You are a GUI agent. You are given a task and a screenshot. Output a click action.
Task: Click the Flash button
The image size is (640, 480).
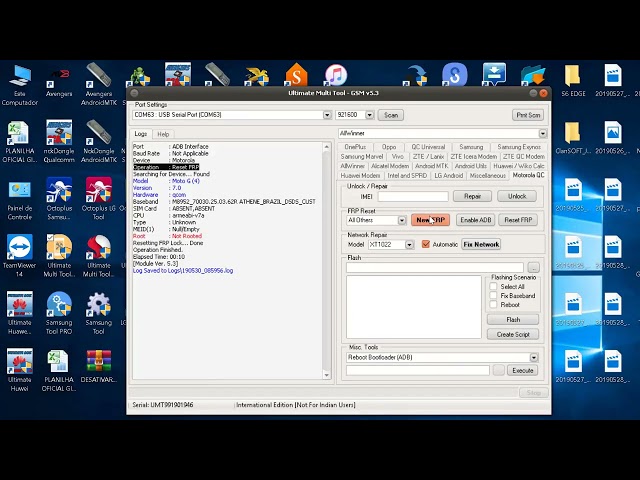[x=513, y=320]
